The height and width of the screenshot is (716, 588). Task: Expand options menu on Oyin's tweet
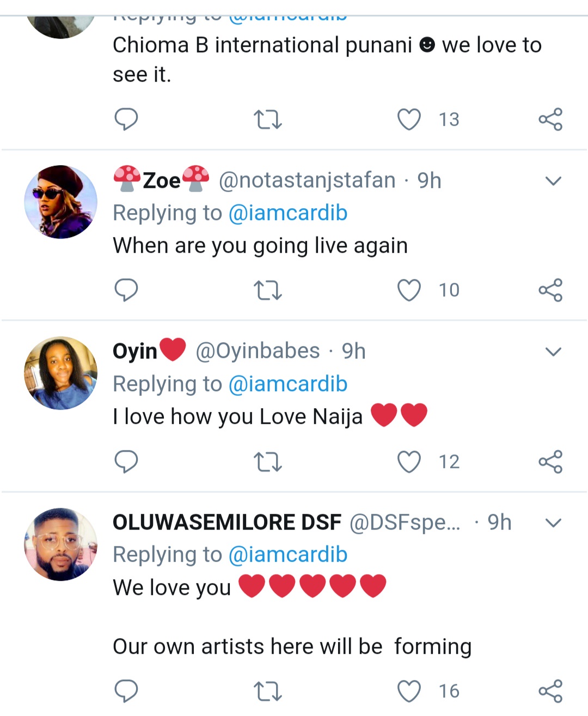[x=553, y=352]
